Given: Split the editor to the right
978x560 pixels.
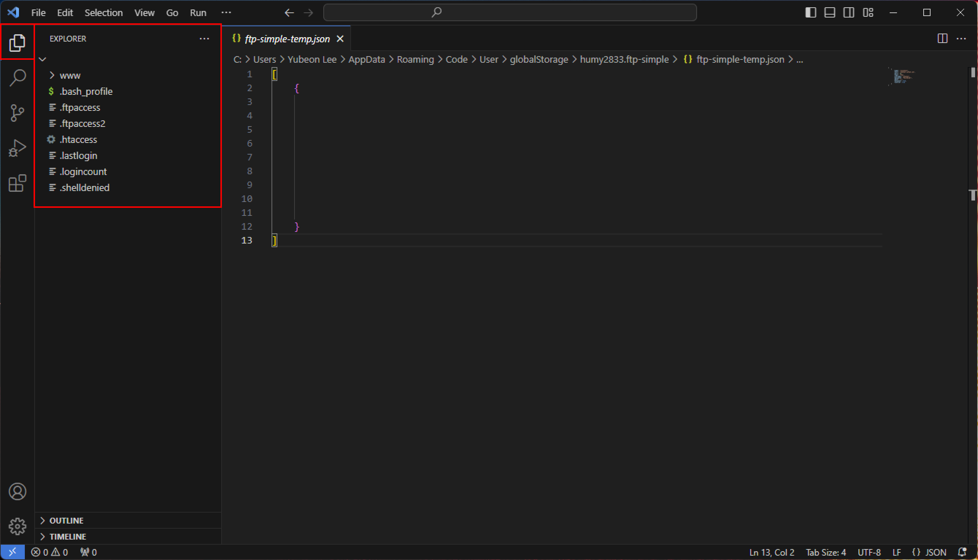Looking at the screenshot, I should click(x=942, y=38).
